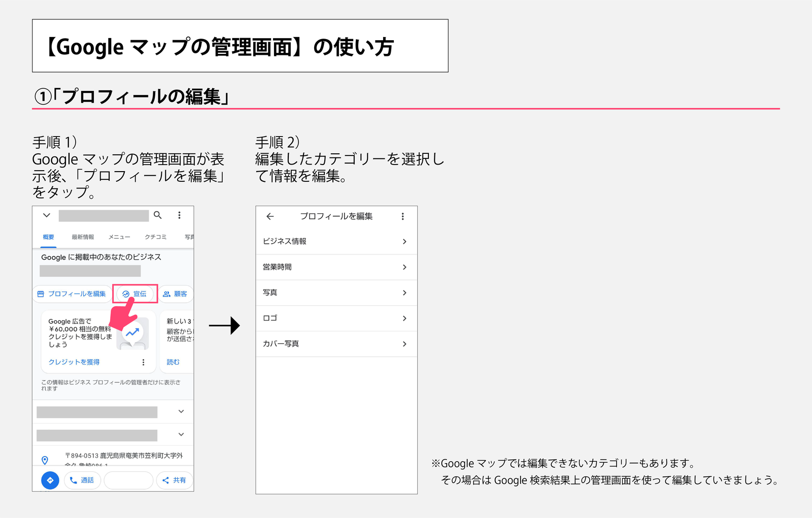Image resolution: width=812 pixels, height=518 pixels.
Task: Tap the プロフィールを編集 button
Action: tap(72, 294)
